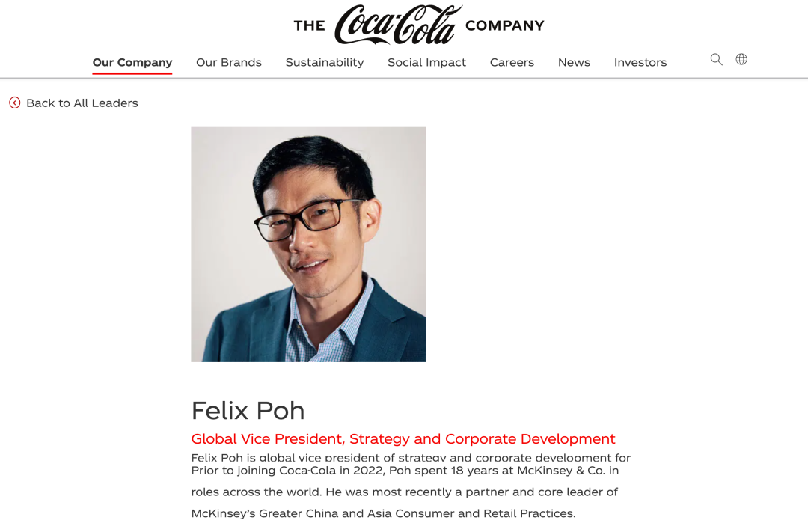
Task: Open the search magnifier icon
Action: 716,59
